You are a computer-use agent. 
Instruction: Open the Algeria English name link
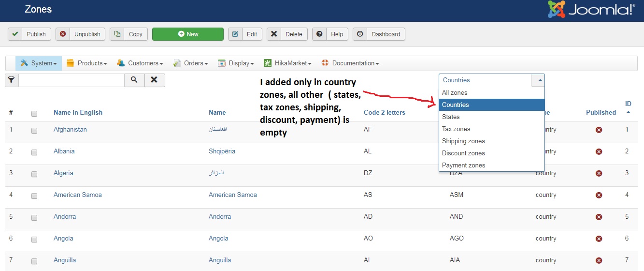[x=63, y=173]
